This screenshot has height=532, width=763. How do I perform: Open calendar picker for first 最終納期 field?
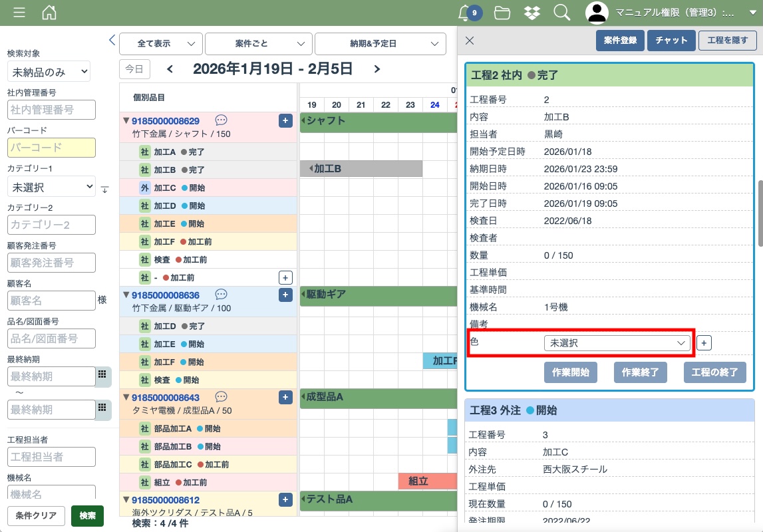tap(102, 376)
